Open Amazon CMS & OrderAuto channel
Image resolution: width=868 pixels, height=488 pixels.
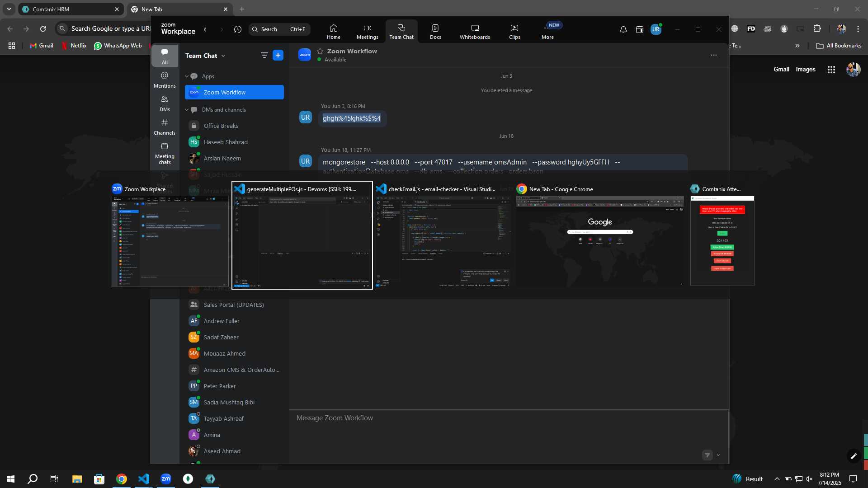234,370
